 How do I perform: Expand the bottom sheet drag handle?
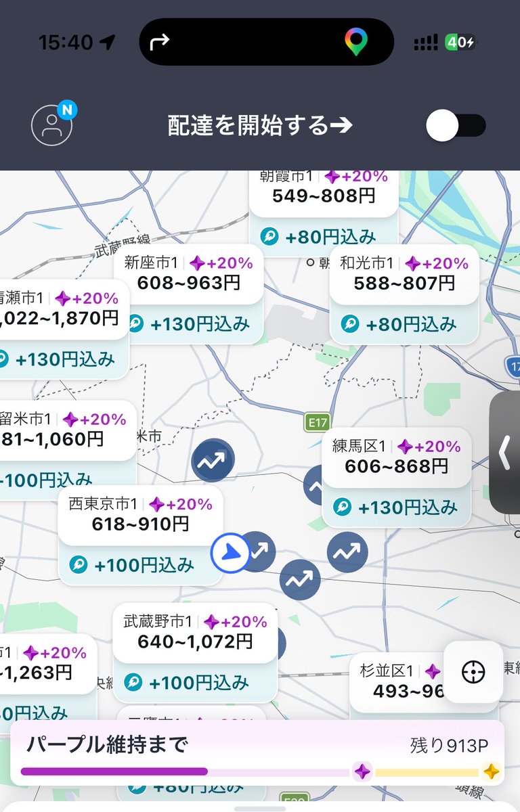click(260, 808)
